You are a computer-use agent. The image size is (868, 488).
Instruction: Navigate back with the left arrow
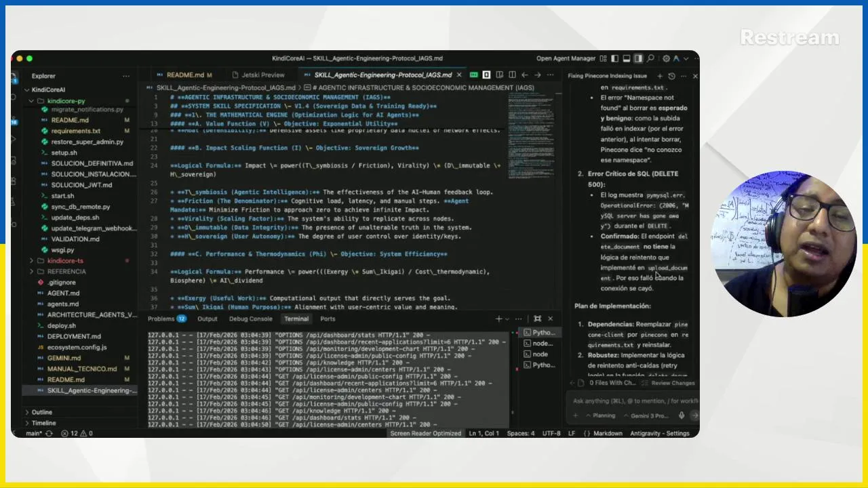pos(525,75)
